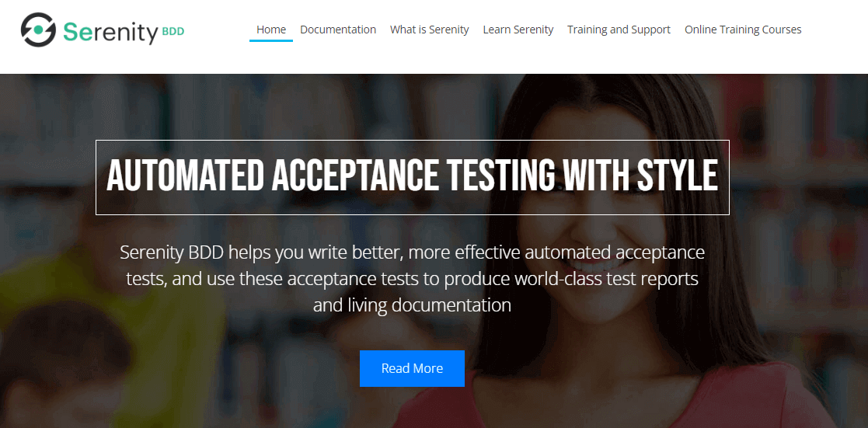Click the word AUTOMATED in the headline

point(185,176)
